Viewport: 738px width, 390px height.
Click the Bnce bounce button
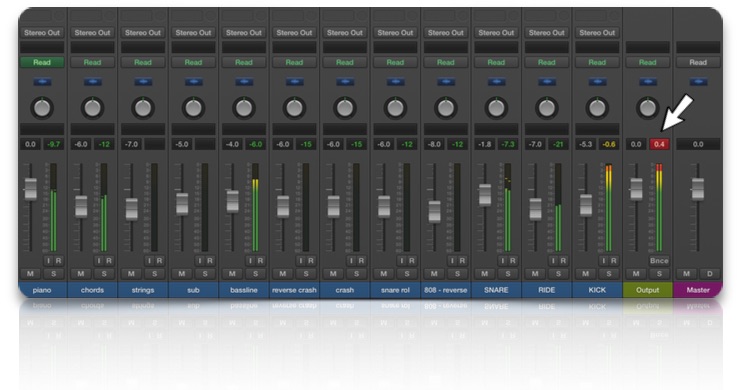pos(659,261)
